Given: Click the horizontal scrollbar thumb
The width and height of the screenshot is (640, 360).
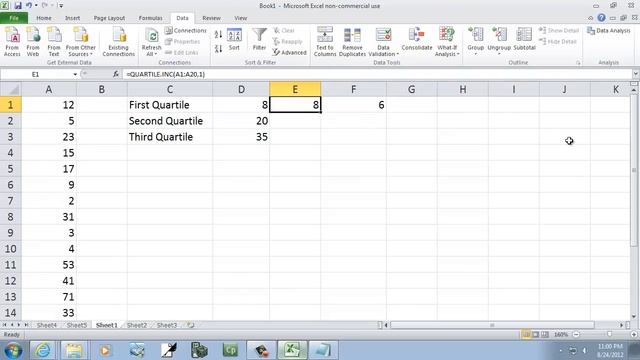Looking at the screenshot, I should [492, 325].
